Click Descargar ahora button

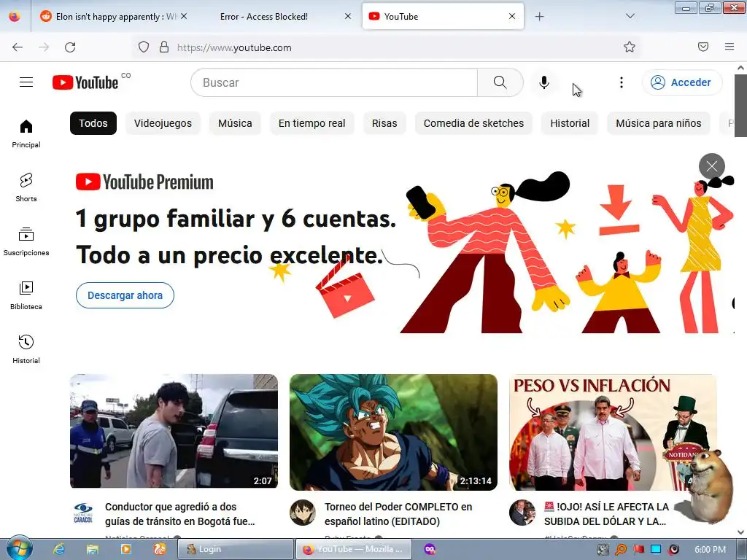[125, 295]
